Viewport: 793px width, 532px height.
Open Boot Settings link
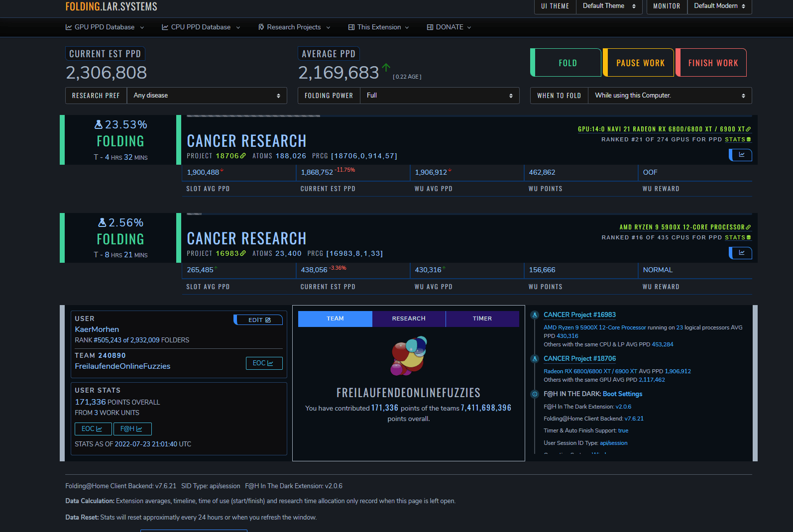coord(622,394)
